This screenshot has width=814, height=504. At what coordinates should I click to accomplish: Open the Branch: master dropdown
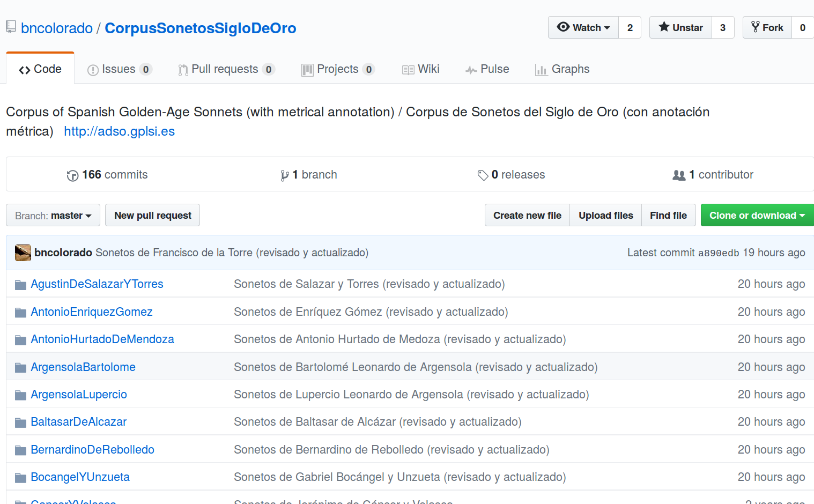tap(53, 216)
